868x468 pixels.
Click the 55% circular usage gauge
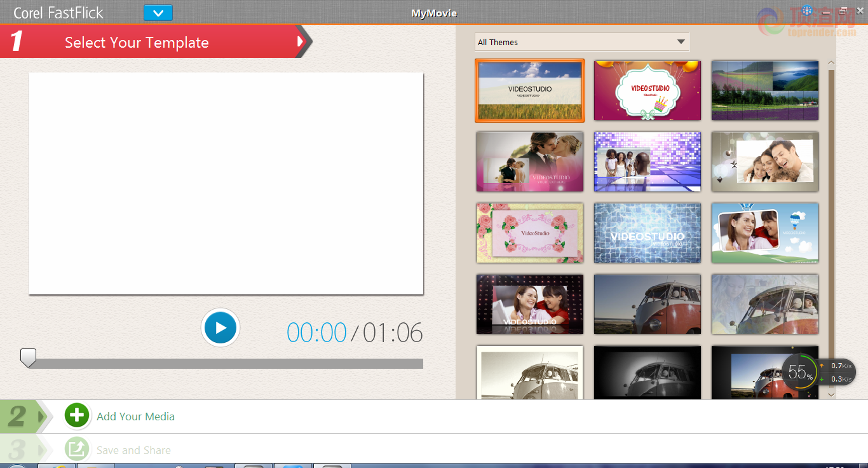[x=799, y=372]
